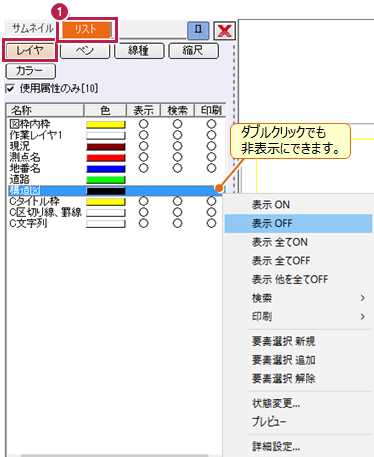Select the 道路 layer name
This screenshot has width=374, height=457.
(x=19, y=179)
